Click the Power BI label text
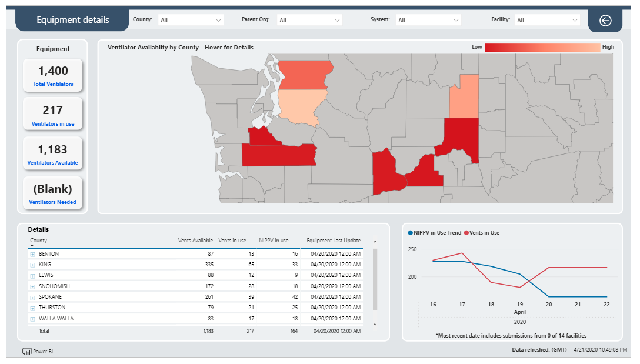This screenshot has height=364, width=640. (x=43, y=351)
